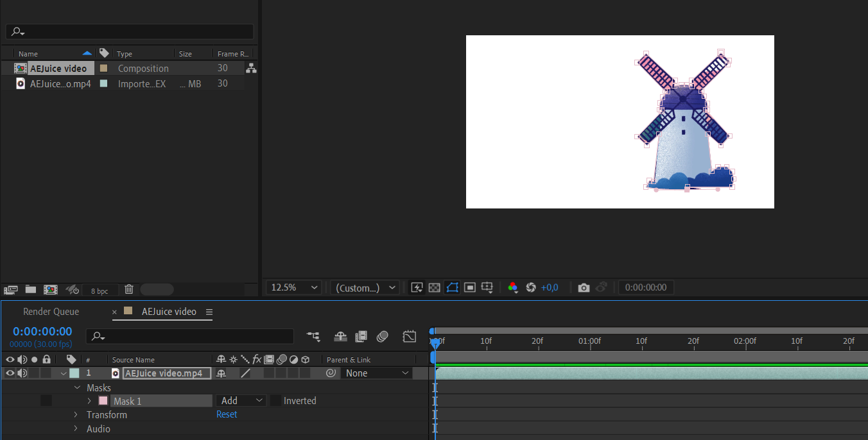Hide the AEJuice video.mp4 layer
868x440 pixels.
(x=10, y=373)
